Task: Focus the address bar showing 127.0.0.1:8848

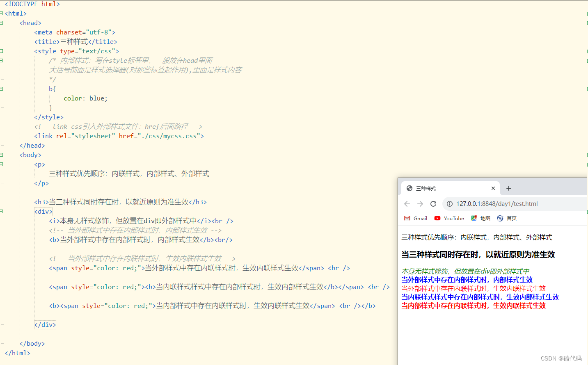Action: point(515,204)
